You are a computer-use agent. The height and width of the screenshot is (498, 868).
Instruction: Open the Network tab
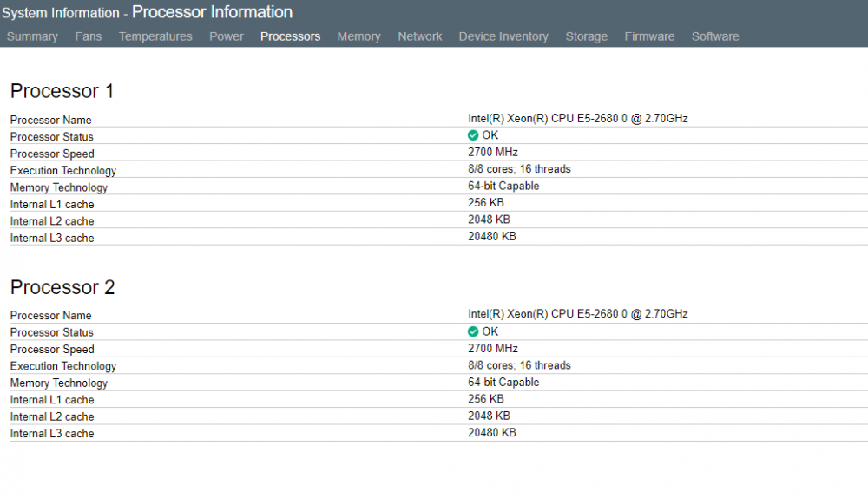point(419,36)
